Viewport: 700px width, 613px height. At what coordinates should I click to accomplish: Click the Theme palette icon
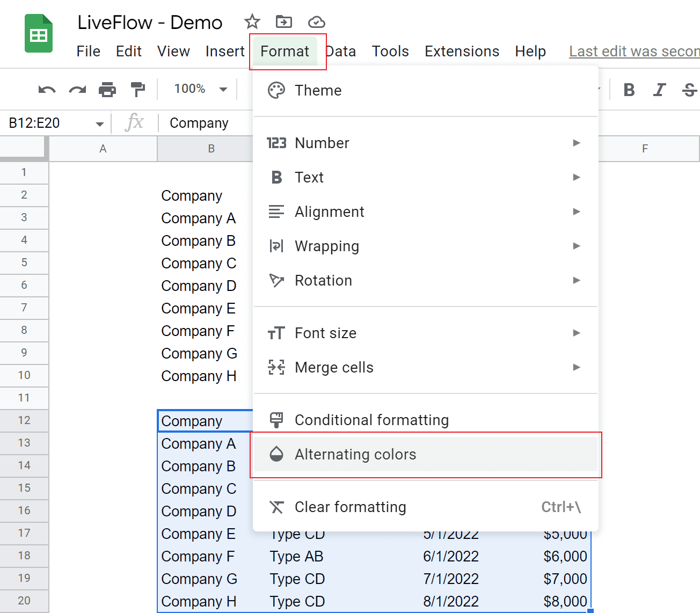coord(276,90)
